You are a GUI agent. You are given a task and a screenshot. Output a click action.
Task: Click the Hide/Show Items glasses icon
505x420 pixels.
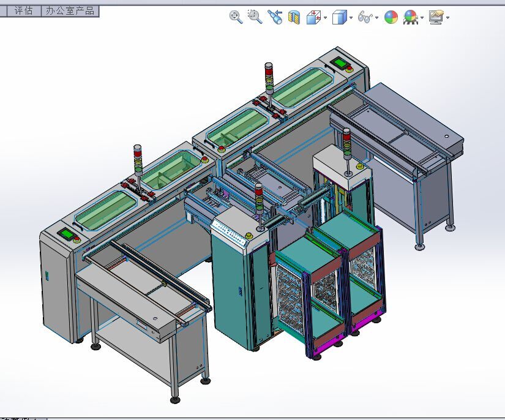pos(365,17)
